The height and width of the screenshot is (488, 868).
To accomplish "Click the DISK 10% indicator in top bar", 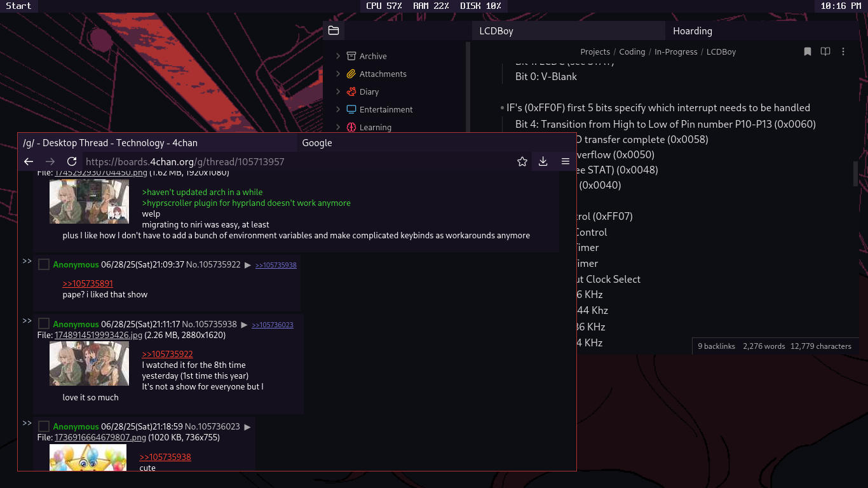I will point(480,6).
